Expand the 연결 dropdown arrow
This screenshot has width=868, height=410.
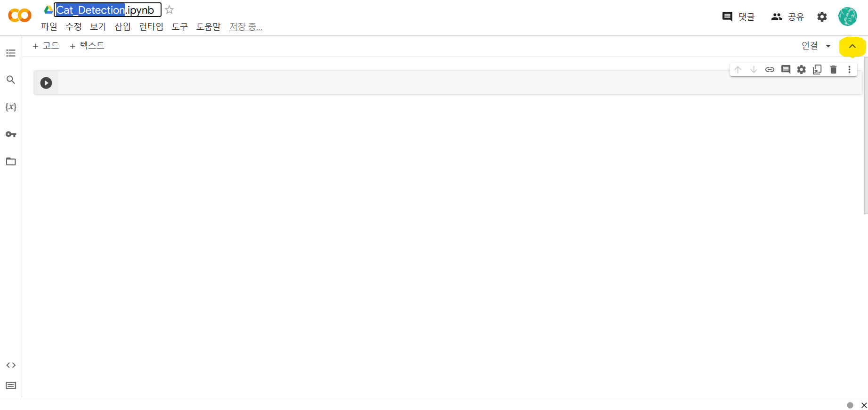828,46
